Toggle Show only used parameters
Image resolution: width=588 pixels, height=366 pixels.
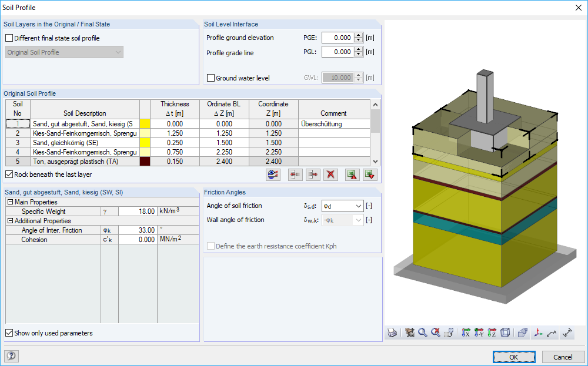(x=9, y=333)
